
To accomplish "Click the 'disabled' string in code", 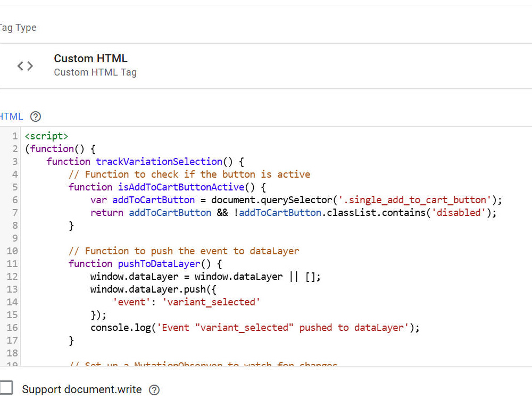I will click(x=459, y=213).
